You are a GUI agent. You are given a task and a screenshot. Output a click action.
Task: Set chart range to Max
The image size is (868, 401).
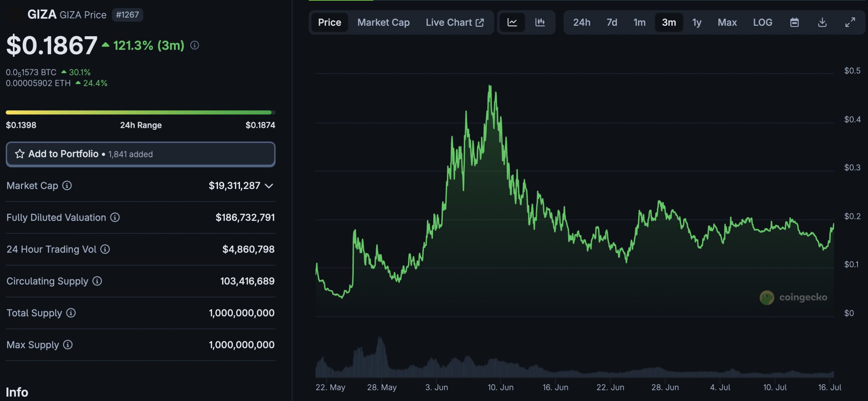pyautogui.click(x=727, y=22)
